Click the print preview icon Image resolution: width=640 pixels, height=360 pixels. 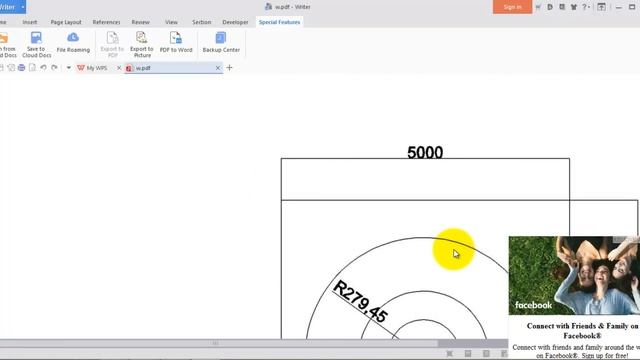point(32,68)
